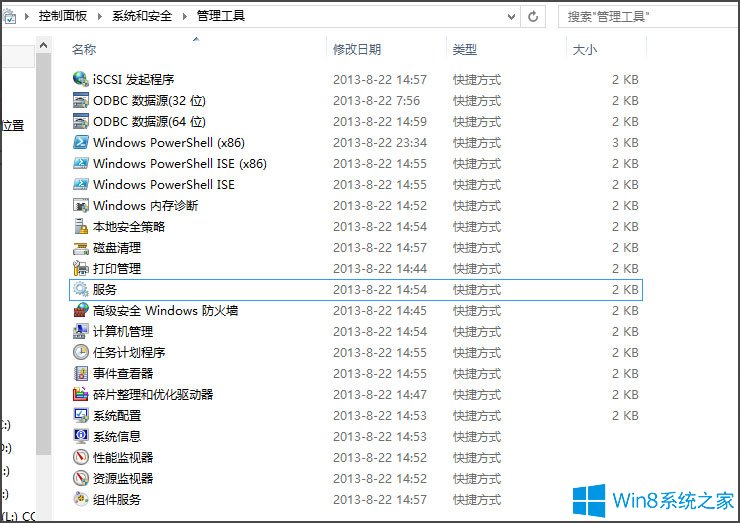
Task: Select the 本地安全策略 lock icon
Action: (81, 226)
